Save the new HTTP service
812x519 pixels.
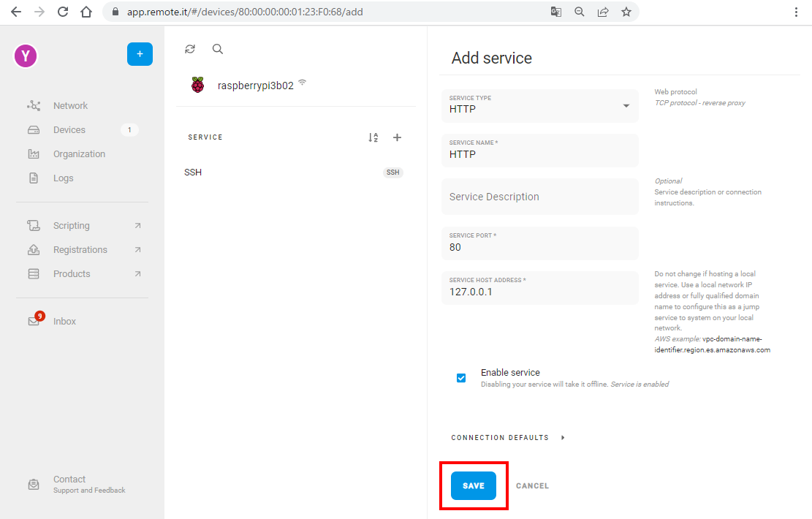[473, 486]
